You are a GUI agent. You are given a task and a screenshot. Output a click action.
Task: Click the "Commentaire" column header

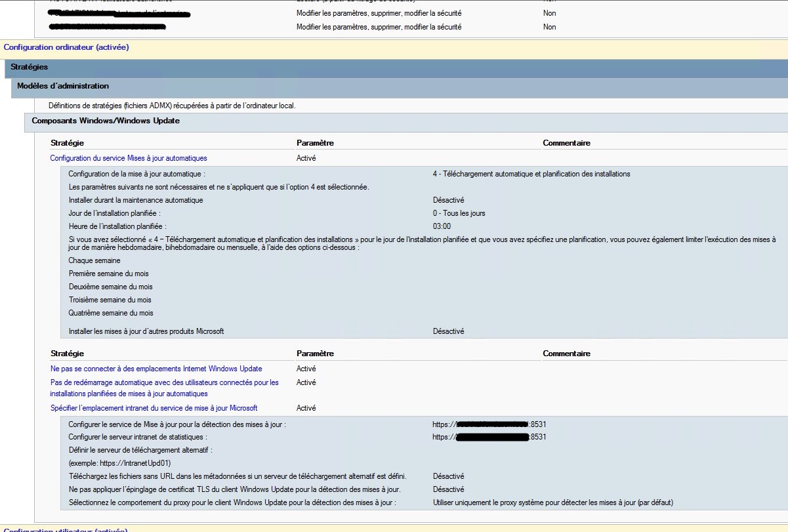(x=566, y=142)
